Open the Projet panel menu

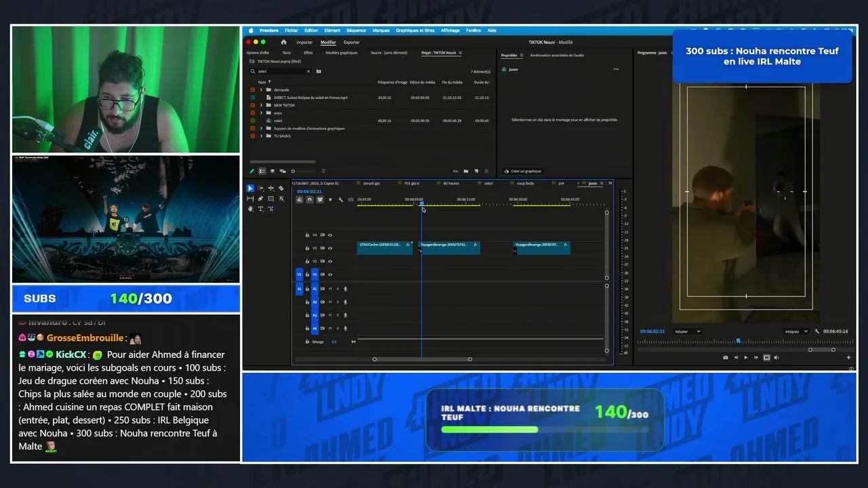click(x=460, y=53)
